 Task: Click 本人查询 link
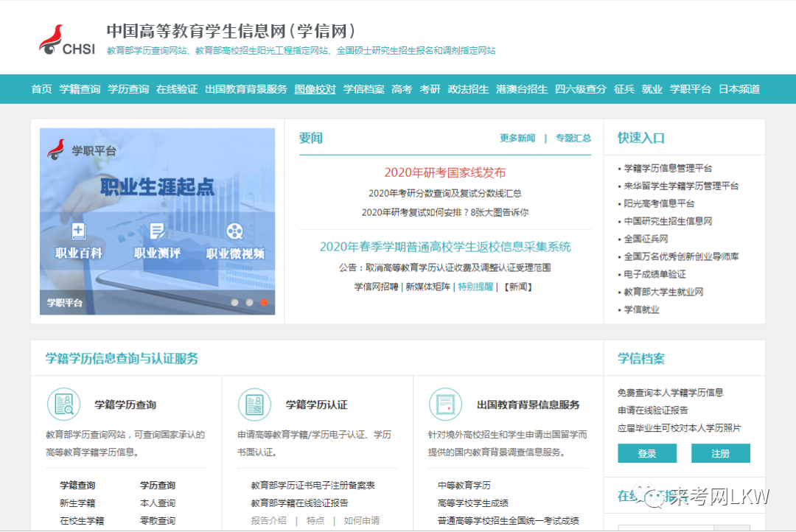tap(158, 503)
